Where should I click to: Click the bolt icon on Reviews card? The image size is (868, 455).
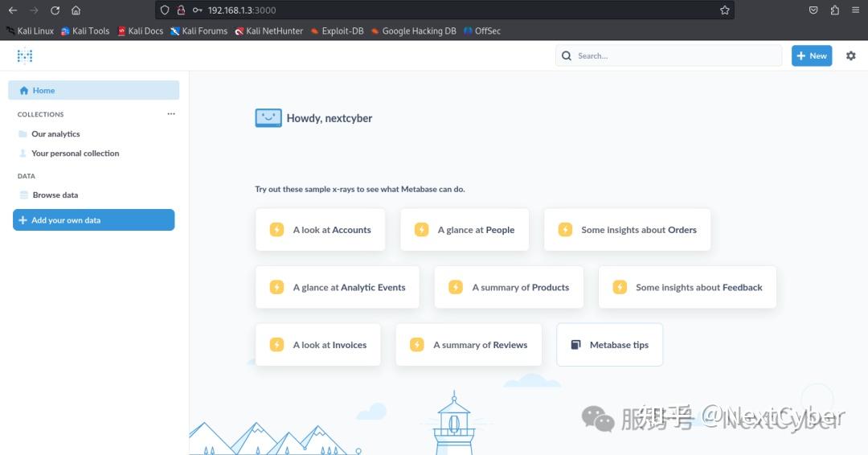coord(417,345)
